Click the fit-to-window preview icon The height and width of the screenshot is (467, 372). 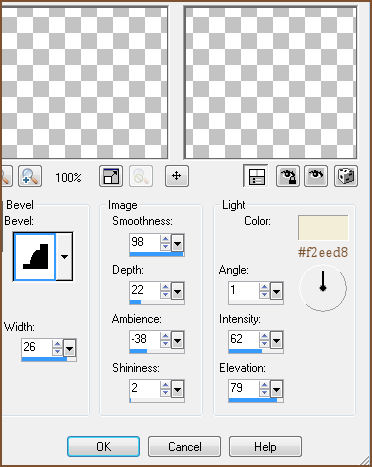(111, 176)
